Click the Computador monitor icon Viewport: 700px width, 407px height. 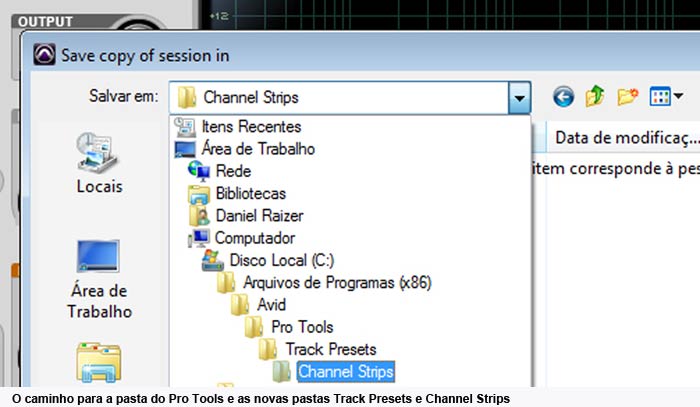(199, 238)
